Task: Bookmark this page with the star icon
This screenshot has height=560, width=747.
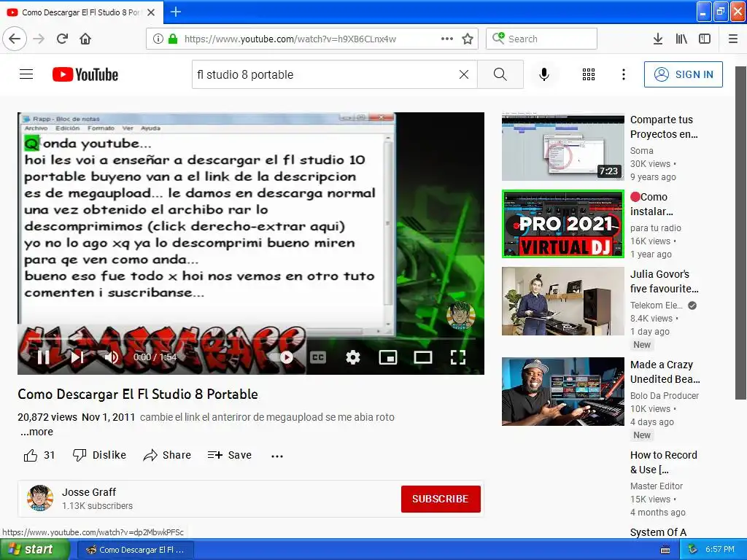Action: coord(468,39)
